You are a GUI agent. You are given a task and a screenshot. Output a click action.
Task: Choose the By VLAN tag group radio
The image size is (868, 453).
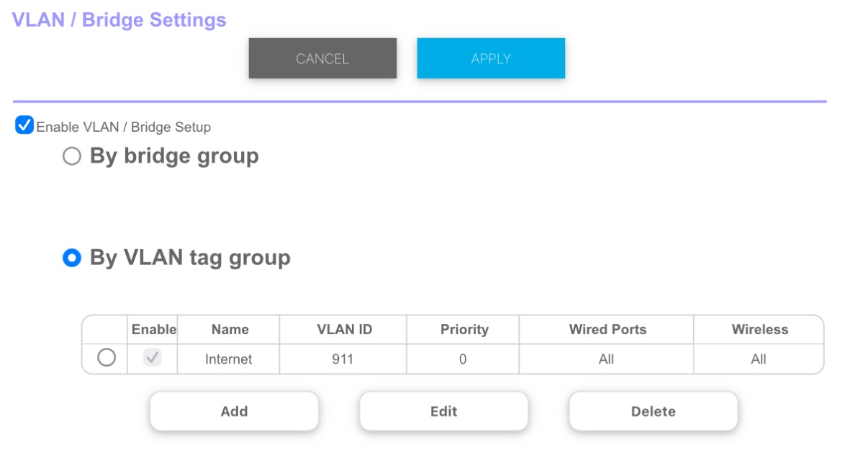coord(72,258)
